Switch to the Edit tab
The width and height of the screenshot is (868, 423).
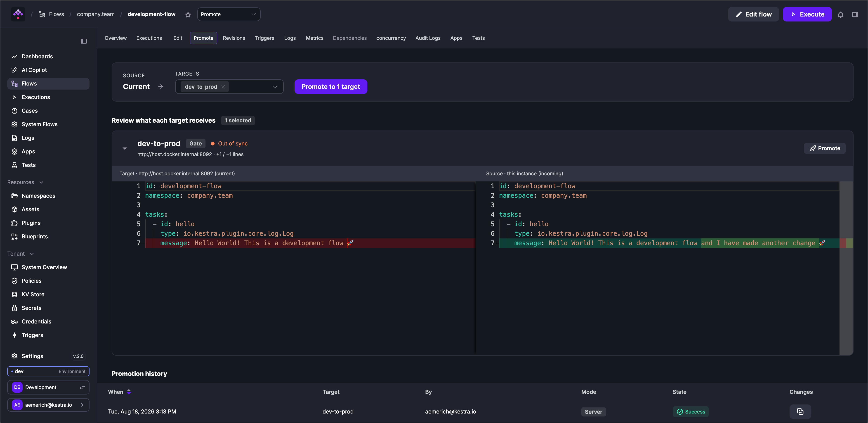click(178, 38)
